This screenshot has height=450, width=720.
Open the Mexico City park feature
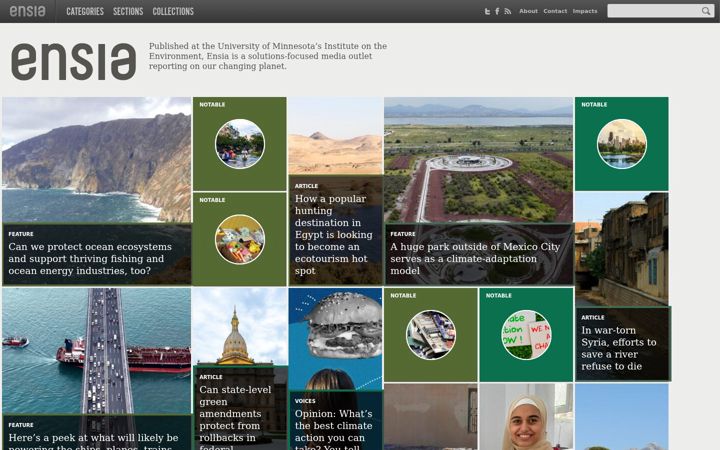[479, 254]
